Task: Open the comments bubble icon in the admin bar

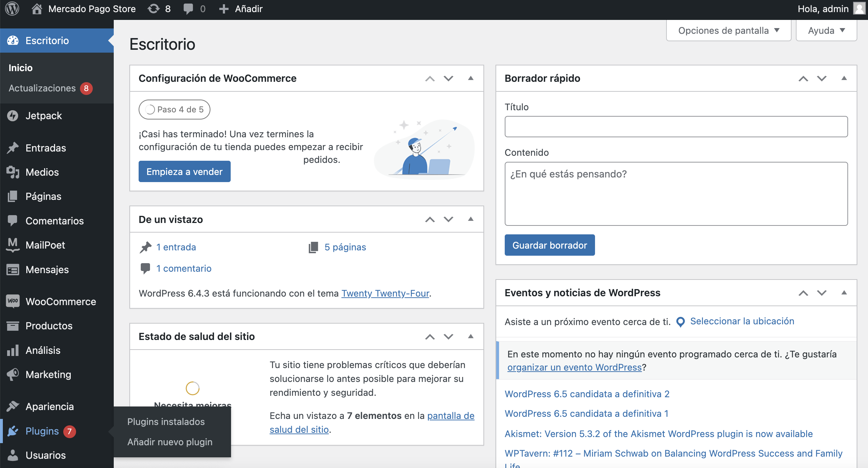Action: pos(188,9)
